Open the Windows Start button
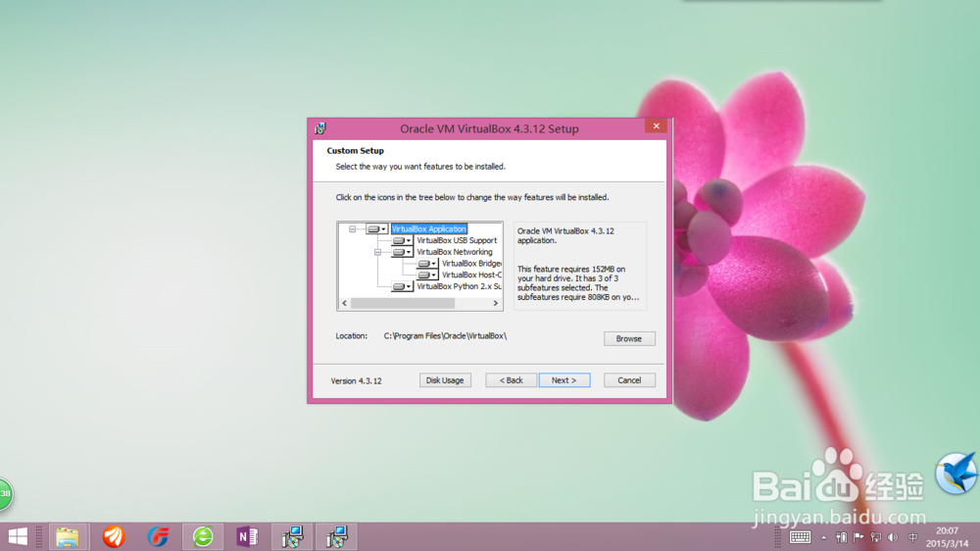Screen dimensions: 980x551 coord(18,536)
